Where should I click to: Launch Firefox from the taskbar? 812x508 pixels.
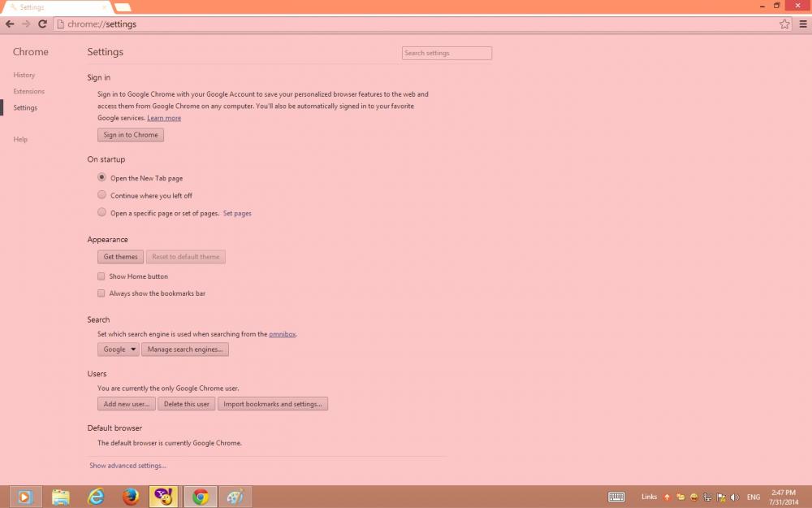(131, 497)
